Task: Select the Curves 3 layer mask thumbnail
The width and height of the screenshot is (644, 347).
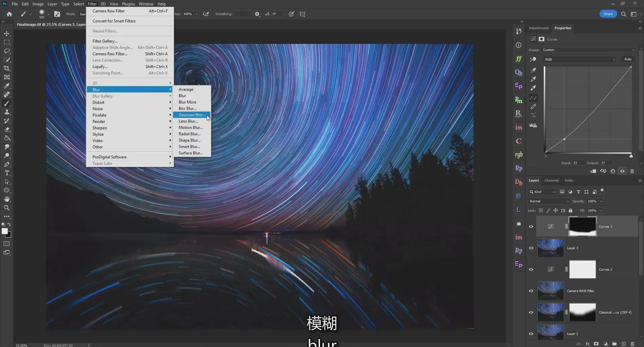Action: coord(583,227)
